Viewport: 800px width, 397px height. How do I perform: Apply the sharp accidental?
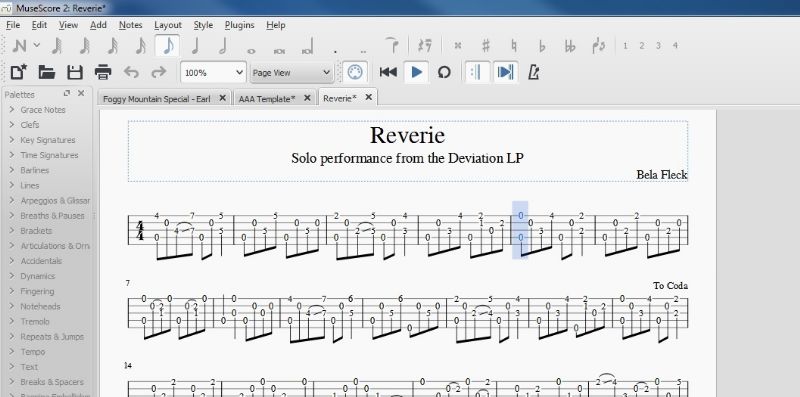coord(486,45)
